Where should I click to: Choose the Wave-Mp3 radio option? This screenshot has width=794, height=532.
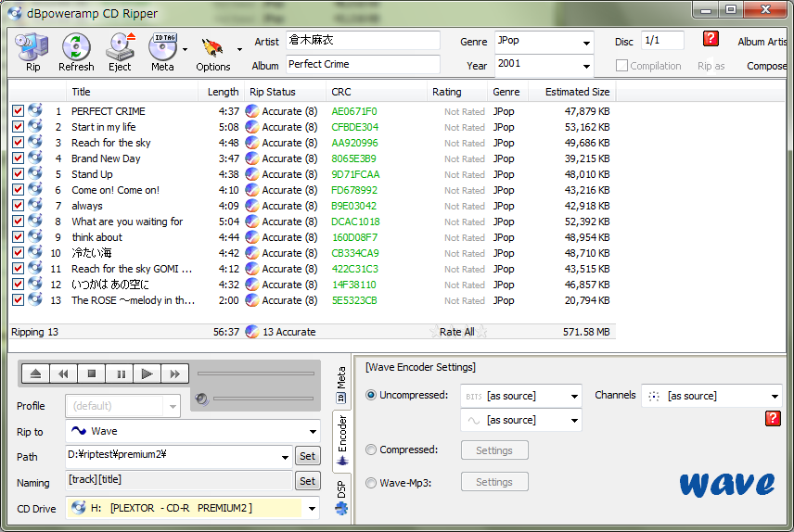point(371,482)
